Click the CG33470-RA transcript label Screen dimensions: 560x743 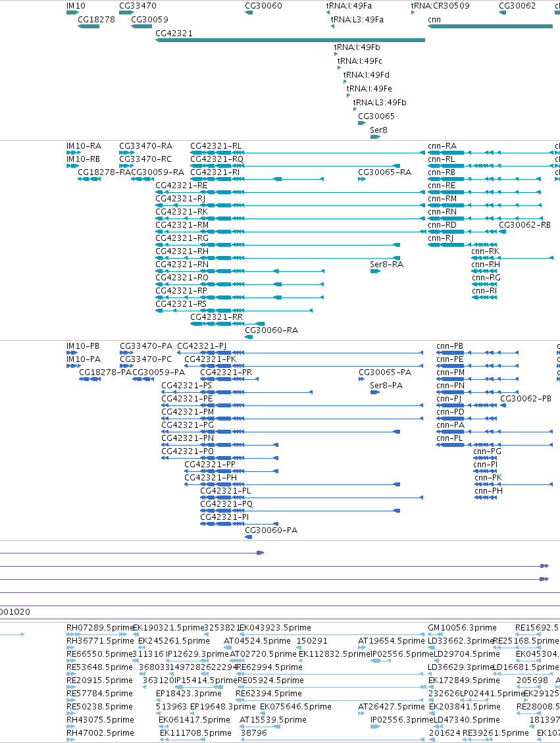pyautogui.click(x=146, y=146)
